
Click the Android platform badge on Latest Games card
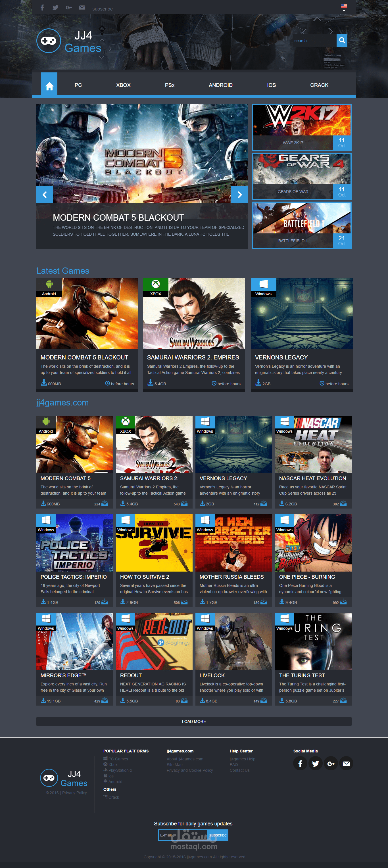pyautogui.click(x=49, y=287)
